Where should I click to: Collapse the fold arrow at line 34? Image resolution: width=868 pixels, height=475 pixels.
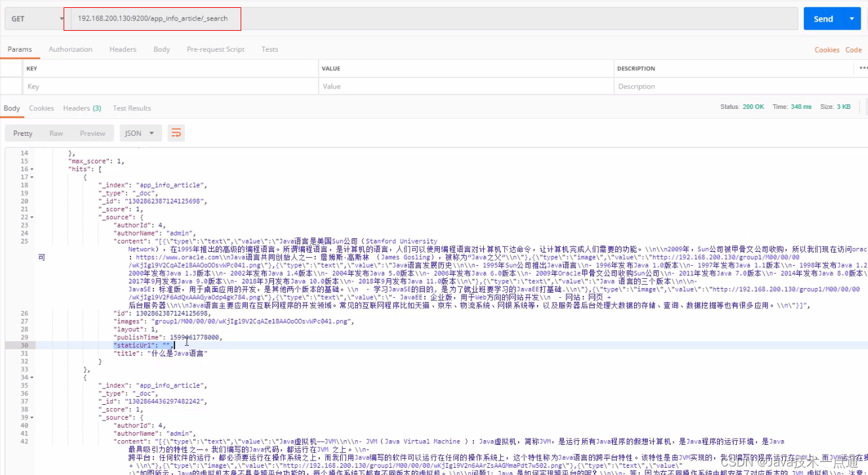[32, 377]
